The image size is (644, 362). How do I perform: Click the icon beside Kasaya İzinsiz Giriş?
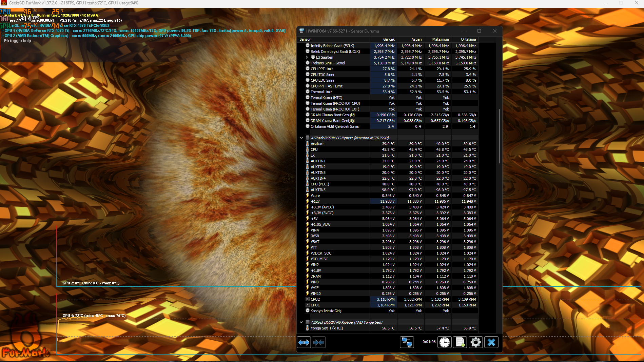[308, 311]
